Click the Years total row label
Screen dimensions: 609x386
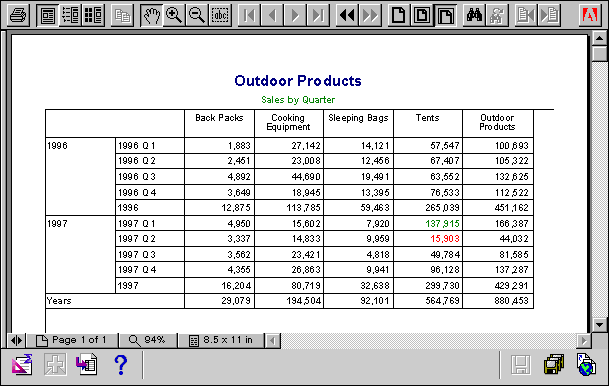[x=59, y=301]
